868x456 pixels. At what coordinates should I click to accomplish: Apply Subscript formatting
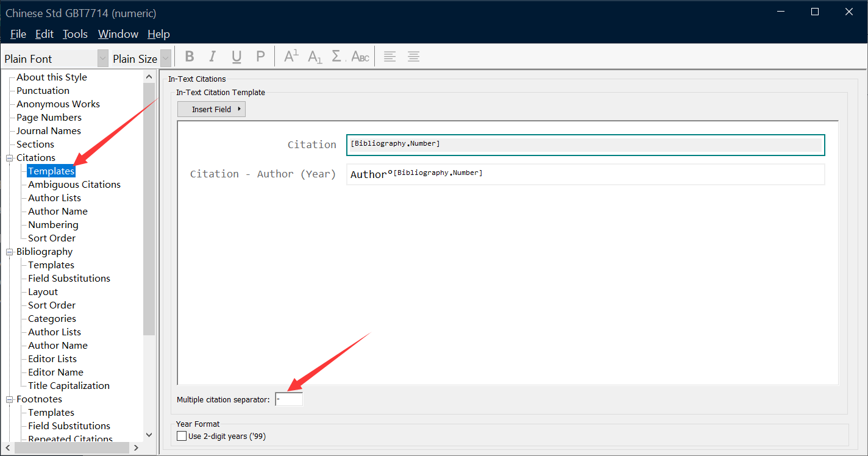coord(315,57)
